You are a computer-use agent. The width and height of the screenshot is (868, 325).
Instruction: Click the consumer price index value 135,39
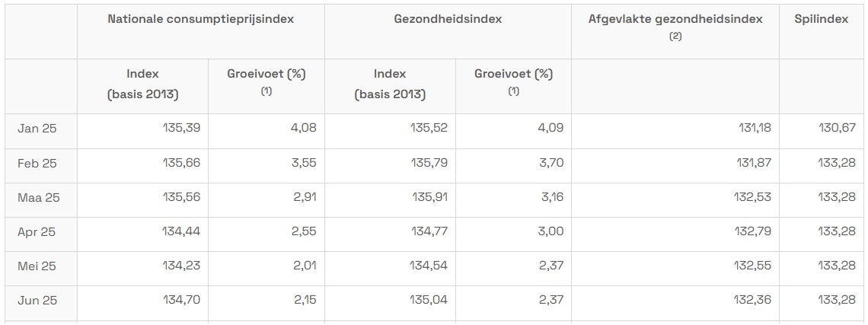(181, 129)
